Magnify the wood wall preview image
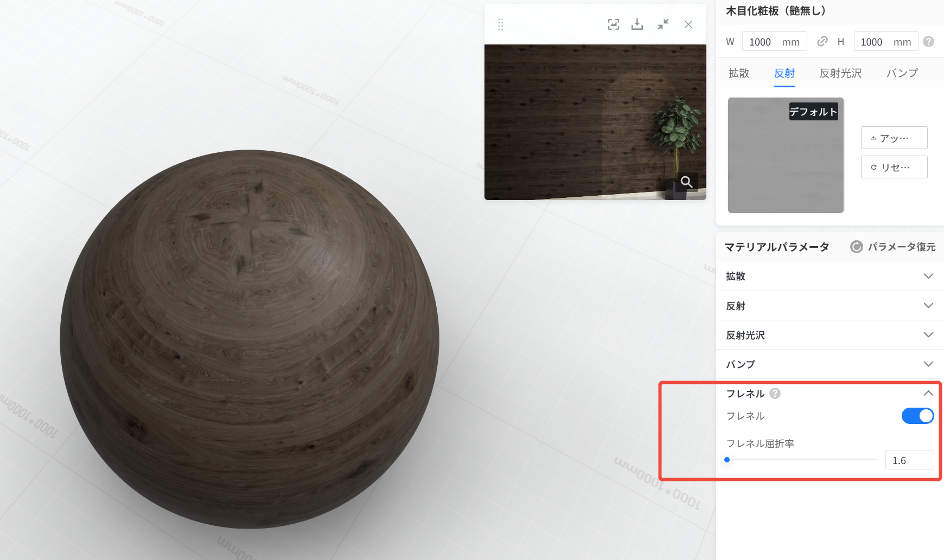 pos(686,182)
